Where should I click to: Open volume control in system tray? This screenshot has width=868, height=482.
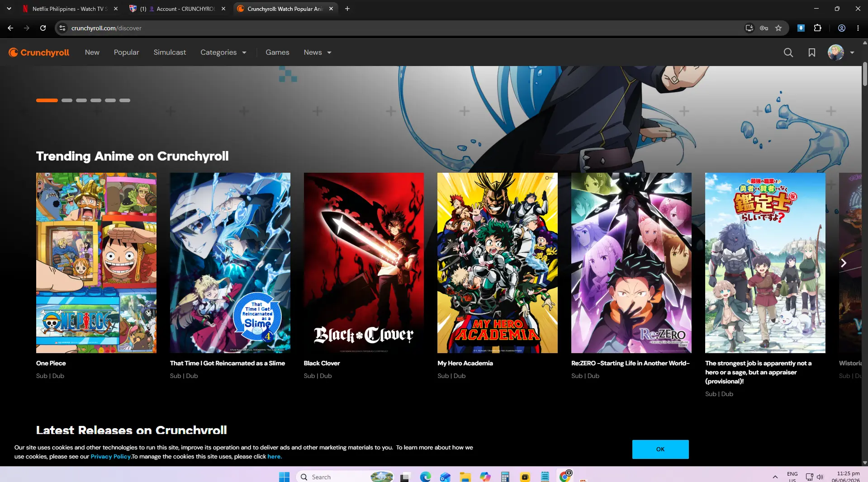click(x=820, y=477)
